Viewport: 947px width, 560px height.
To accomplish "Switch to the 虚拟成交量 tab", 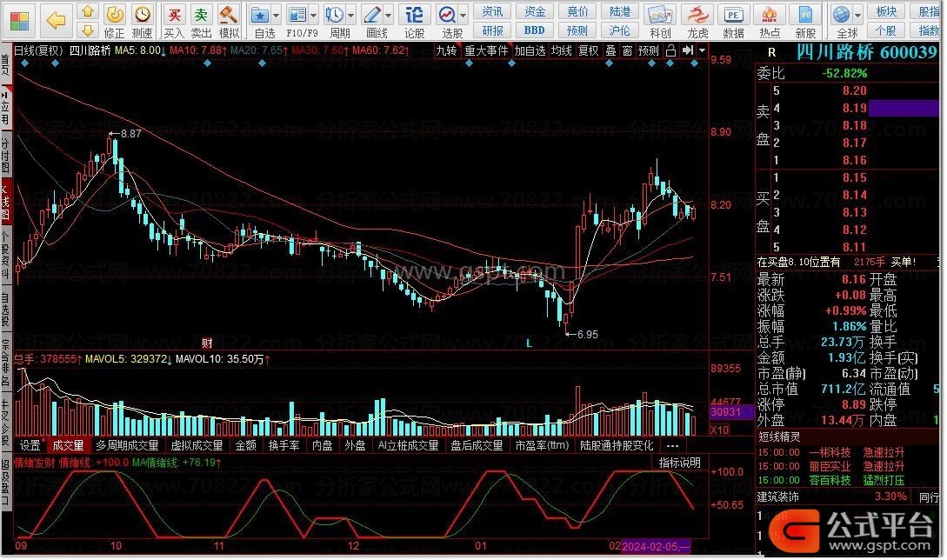I will 197,446.
